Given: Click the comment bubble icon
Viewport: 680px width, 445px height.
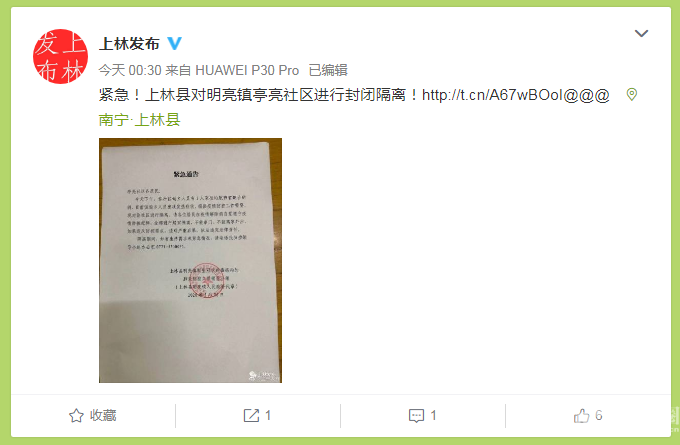Looking at the screenshot, I should click(x=416, y=416).
